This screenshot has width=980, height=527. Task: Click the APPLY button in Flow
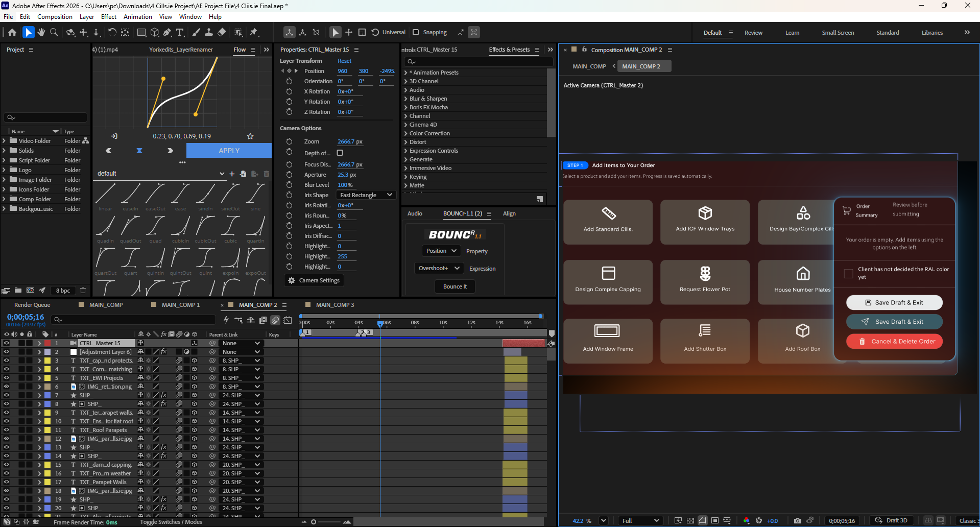(x=229, y=151)
